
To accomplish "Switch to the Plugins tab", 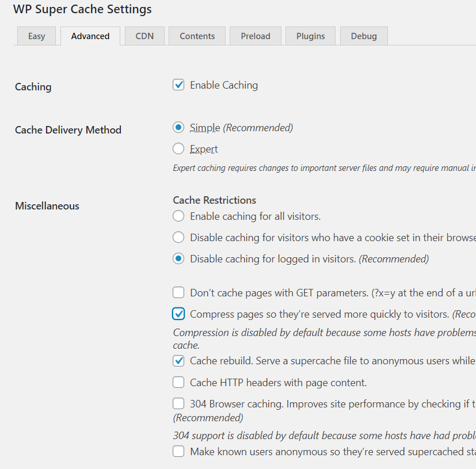I will click(311, 36).
